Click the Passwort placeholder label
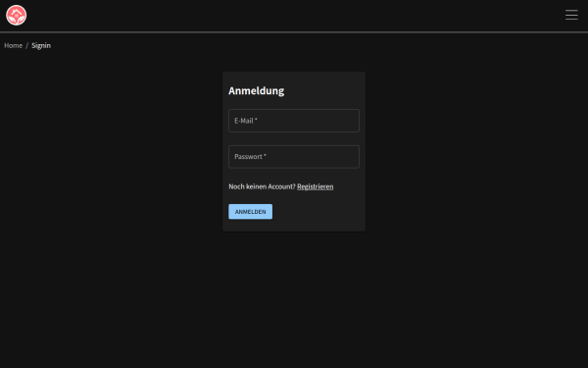Image resolution: width=588 pixels, height=368 pixels. (248, 157)
